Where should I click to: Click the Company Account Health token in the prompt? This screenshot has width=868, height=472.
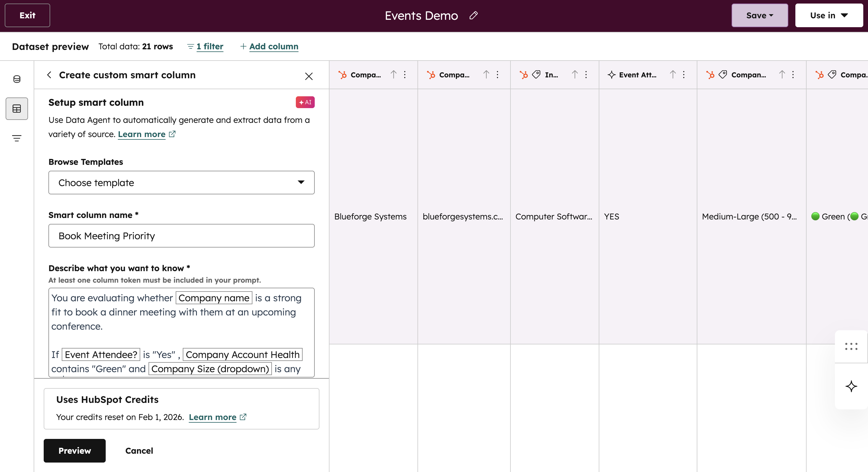242,354
